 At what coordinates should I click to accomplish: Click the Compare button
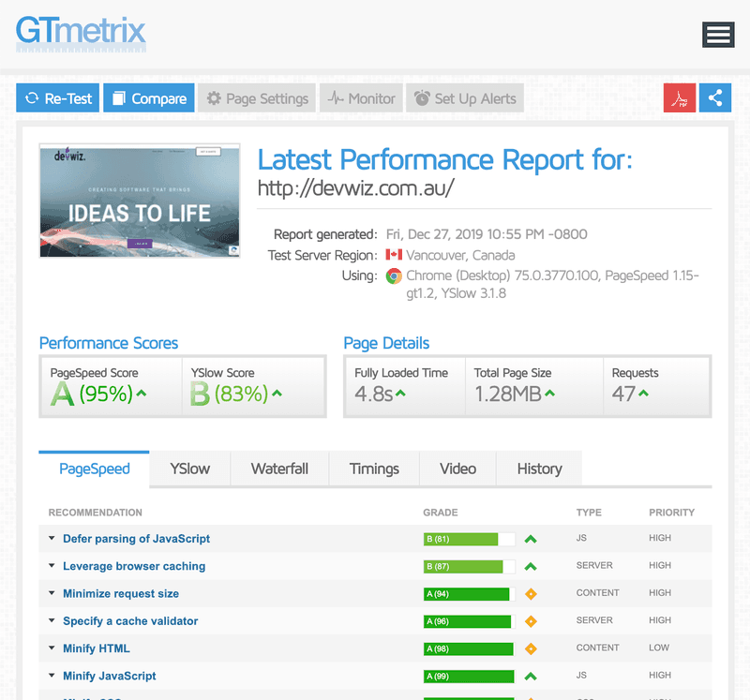click(x=149, y=98)
